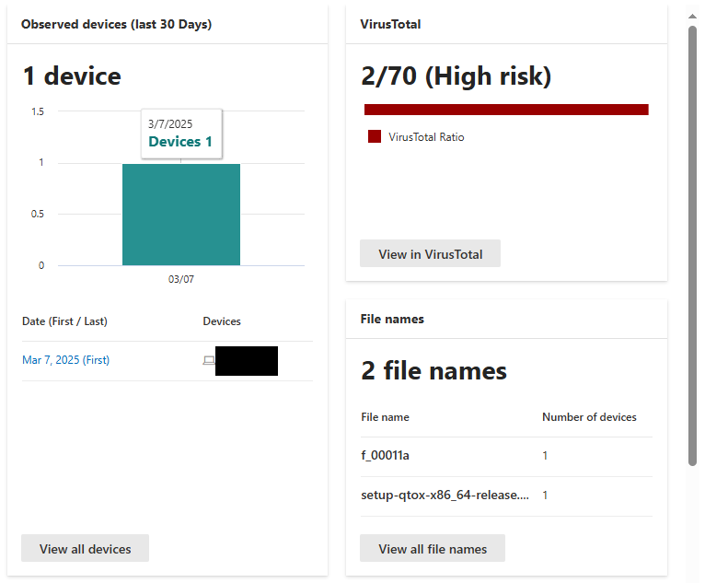Click the Number of devices column header

pyautogui.click(x=589, y=417)
